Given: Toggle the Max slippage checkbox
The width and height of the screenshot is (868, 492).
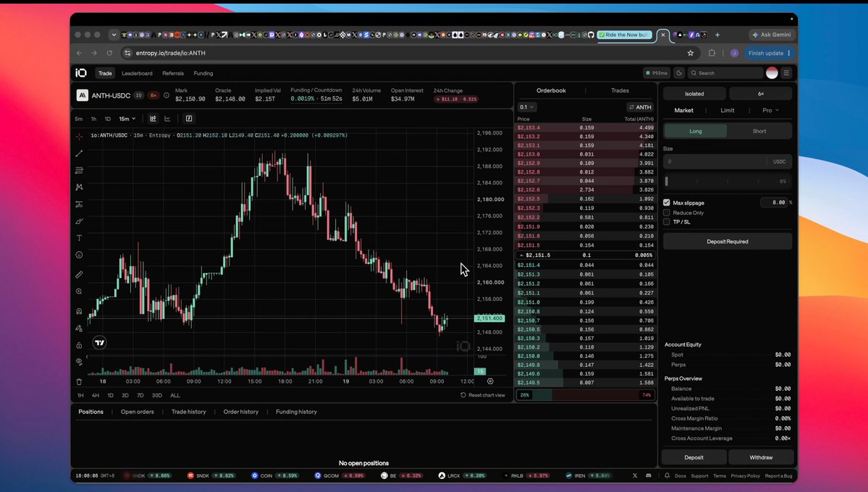Looking at the screenshot, I should (x=667, y=203).
